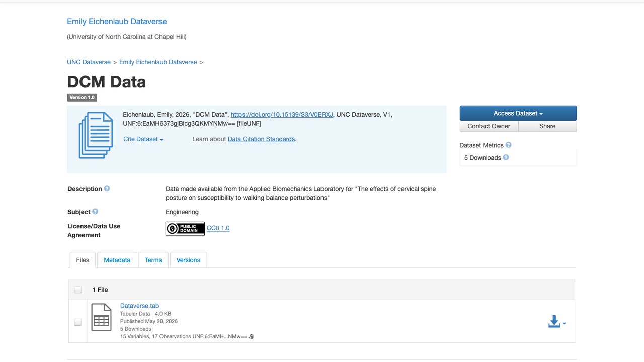Viewport: 644px width, 362px height.
Task: Click "Tabular Data - 4.0 KB" text
Action: click(145, 314)
